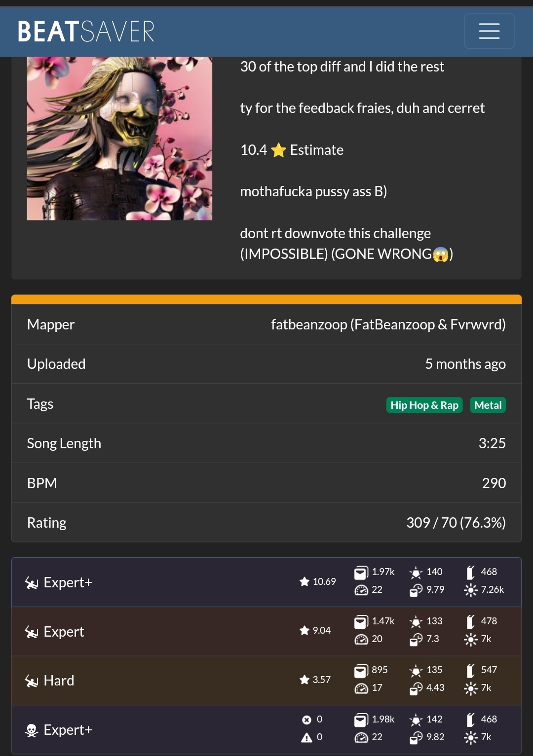Click the error cross icon on bottom Expert+ row
Screen dimensions: 533x756
point(307,720)
